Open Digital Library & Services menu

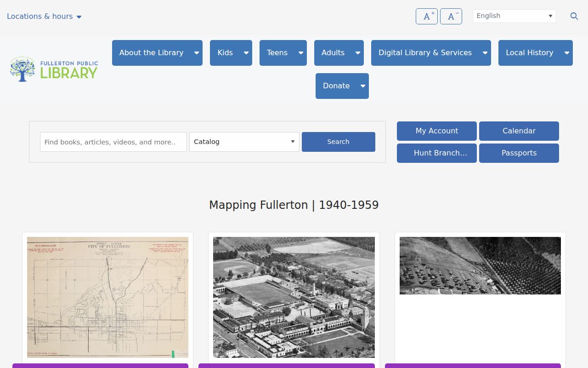(x=425, y=53)
